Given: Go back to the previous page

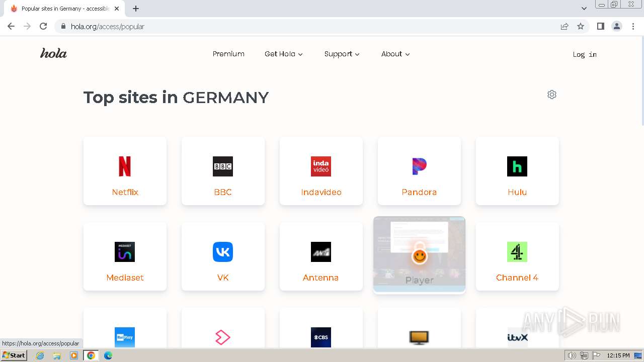Looking at the screenshot, I should [11, 26].
